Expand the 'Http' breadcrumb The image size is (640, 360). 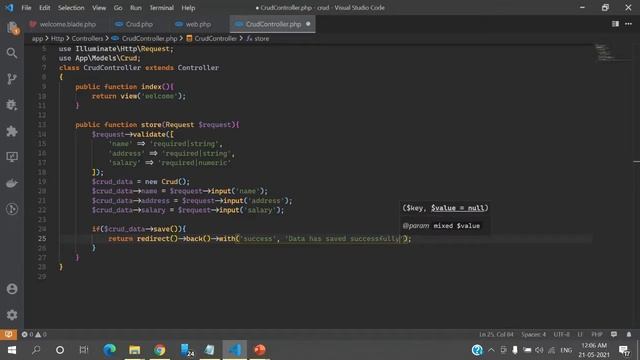click(x=57, y=38)
